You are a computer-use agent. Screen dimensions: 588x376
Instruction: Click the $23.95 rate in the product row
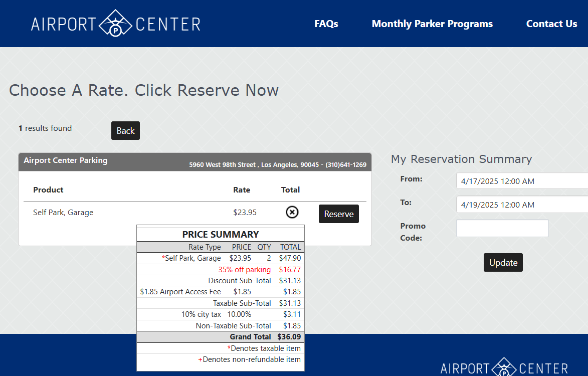point(245,213)
